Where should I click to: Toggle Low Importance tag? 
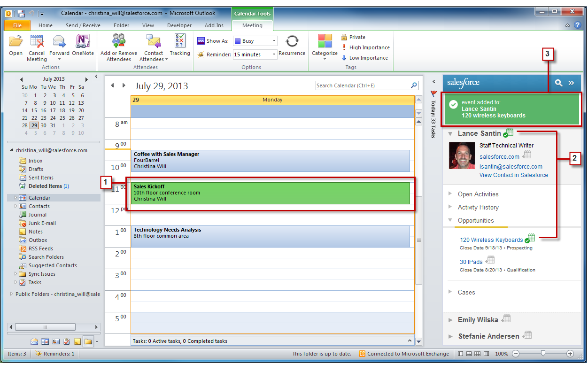click(x=364, y=58)
